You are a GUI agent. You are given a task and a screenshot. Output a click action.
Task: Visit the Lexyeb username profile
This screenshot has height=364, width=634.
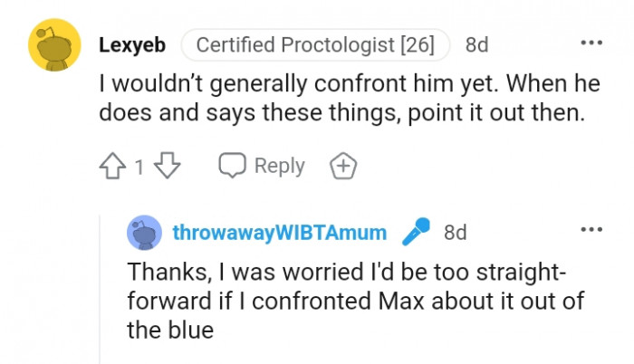tap(133, 43)
